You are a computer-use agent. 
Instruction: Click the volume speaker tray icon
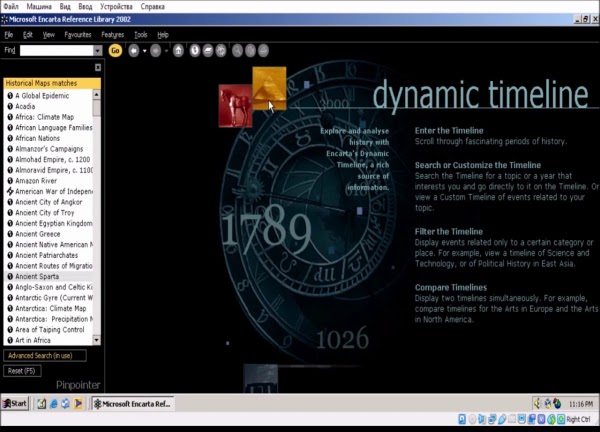537,403
